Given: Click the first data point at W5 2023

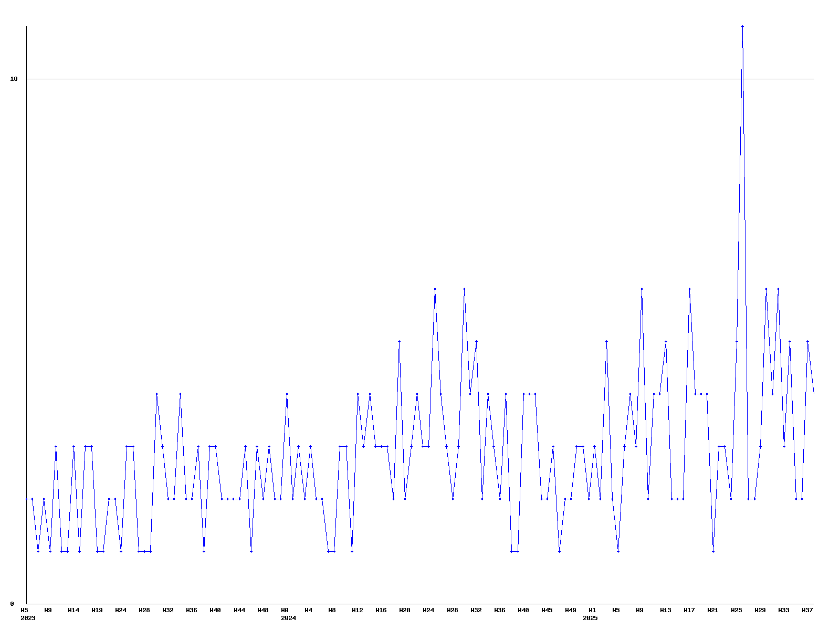Looking at the screenshot, I should tap(27, 499).
